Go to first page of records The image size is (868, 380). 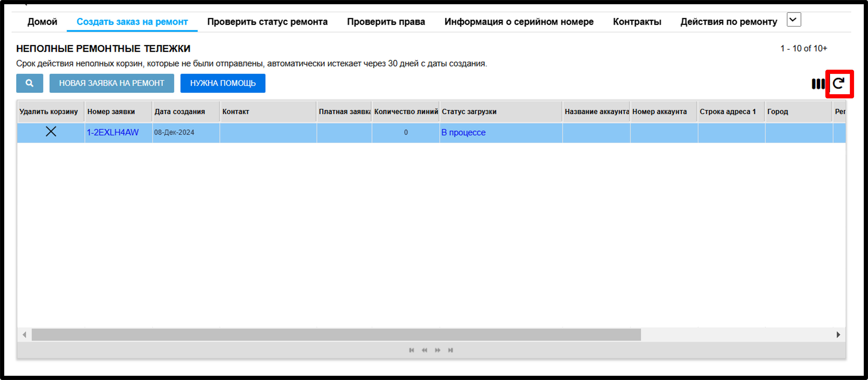click(x=411, y=350)
